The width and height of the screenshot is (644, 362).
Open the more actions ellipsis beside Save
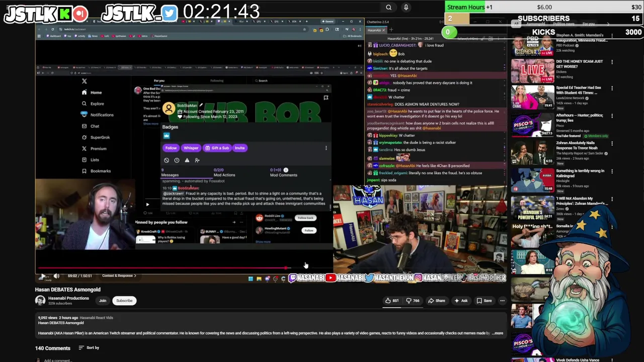[x=502, y=301]
